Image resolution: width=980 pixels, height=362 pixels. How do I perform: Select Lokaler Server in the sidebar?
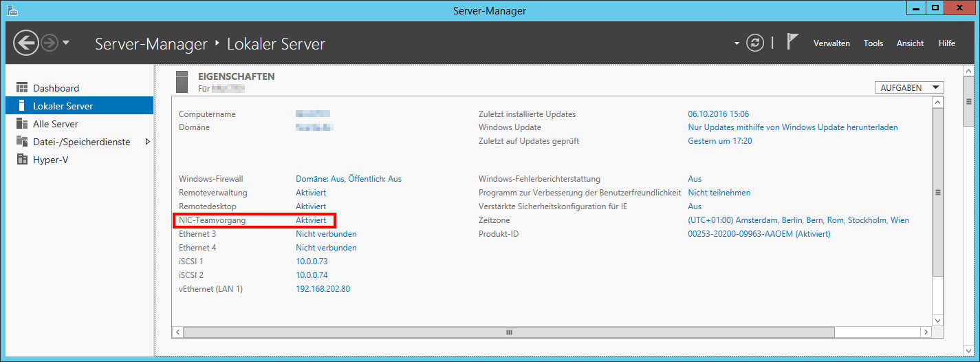[79, 106]
